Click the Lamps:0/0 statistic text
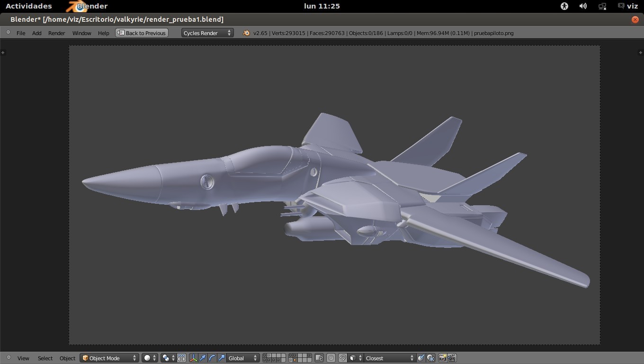The width and height of the screenshot is (644, 364). 400,33
